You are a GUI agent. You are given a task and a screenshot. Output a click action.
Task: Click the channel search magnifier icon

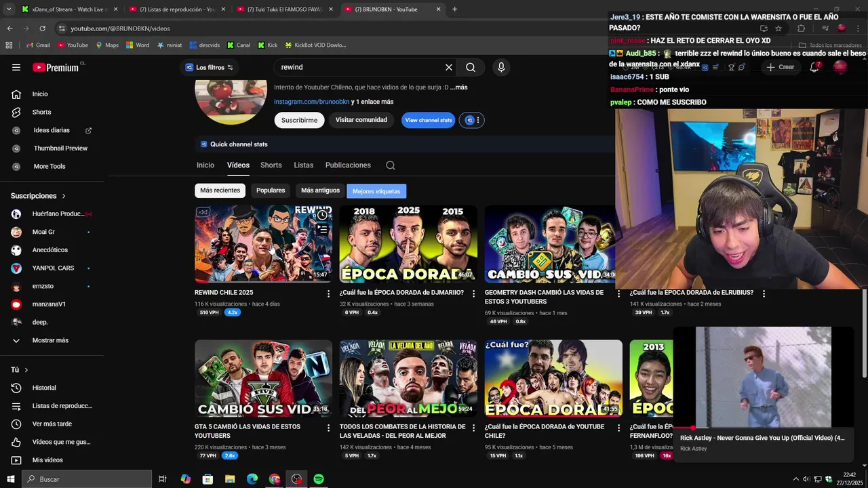[x=391, y=165]
